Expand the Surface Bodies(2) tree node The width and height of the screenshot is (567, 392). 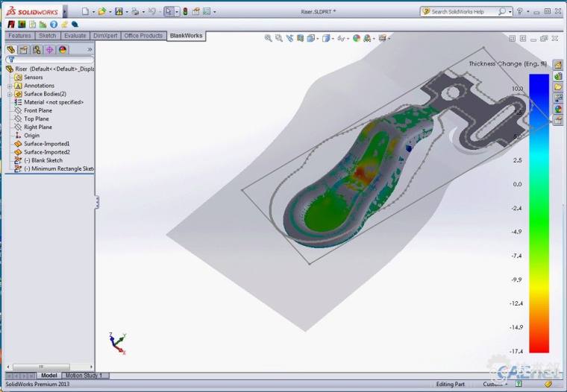[x=10, y=94]
